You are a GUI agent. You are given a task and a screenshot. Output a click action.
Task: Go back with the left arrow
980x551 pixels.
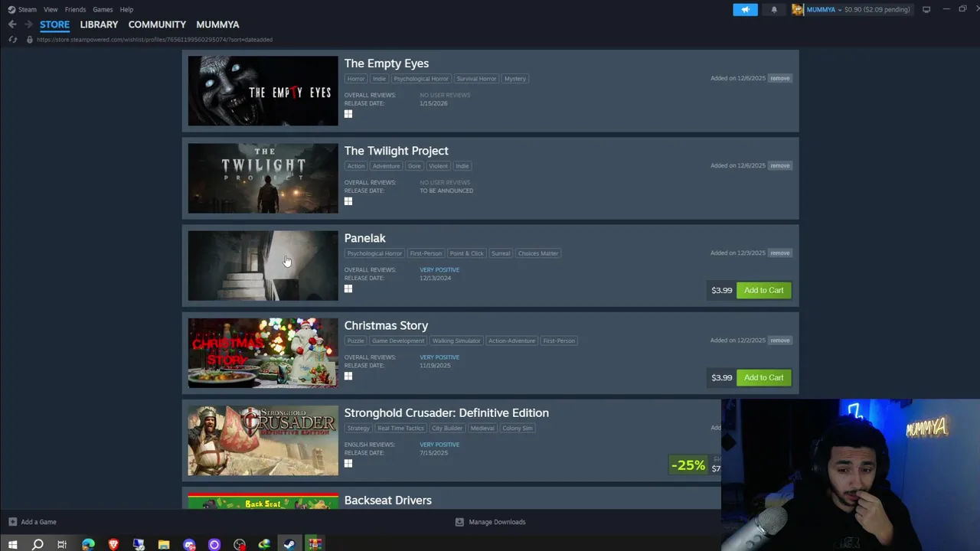(x=12, y=24)
